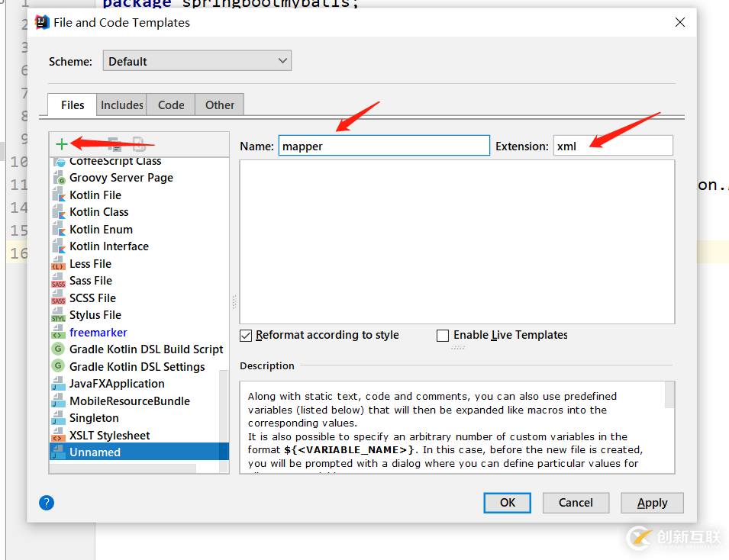Click the IntelliJ logo in the dialog title

click(x=42, y=22)
